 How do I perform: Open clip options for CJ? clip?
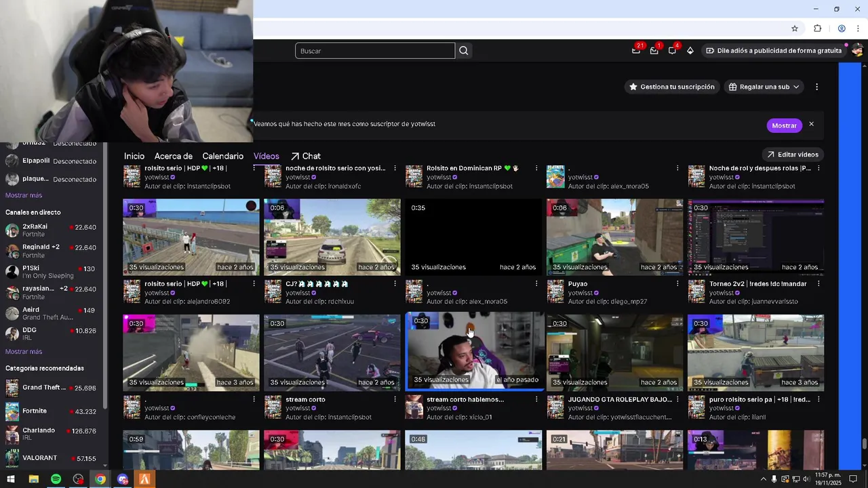pos(395,284)
